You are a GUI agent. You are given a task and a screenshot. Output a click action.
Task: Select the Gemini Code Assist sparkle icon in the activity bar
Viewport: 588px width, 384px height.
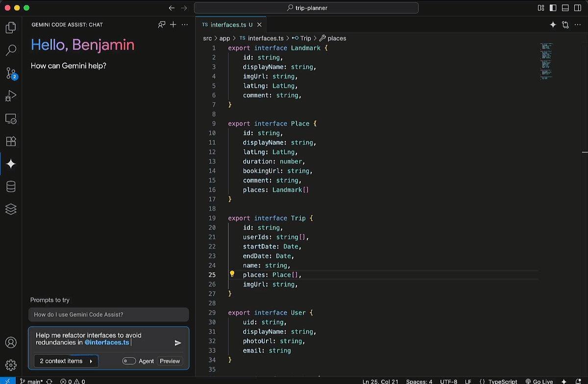(11, 164)
